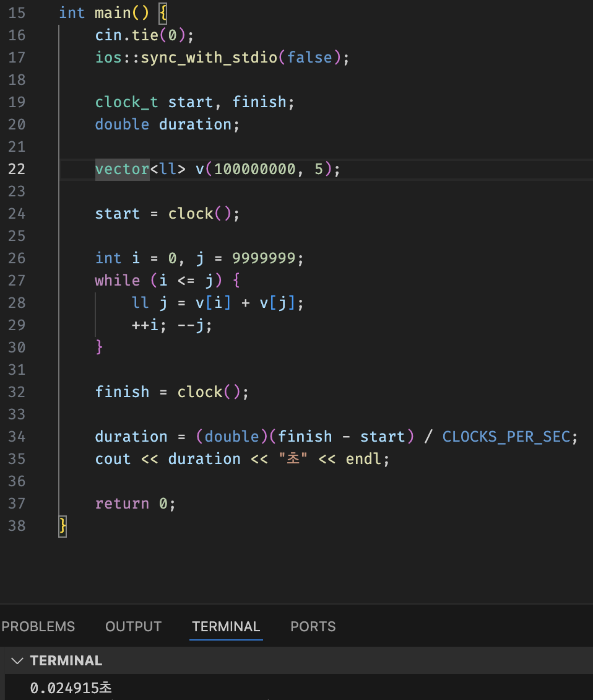593x700 pixels.
Task: Click line number 22 in gutter
Action: pyautogui.click(x=17, y=169)
